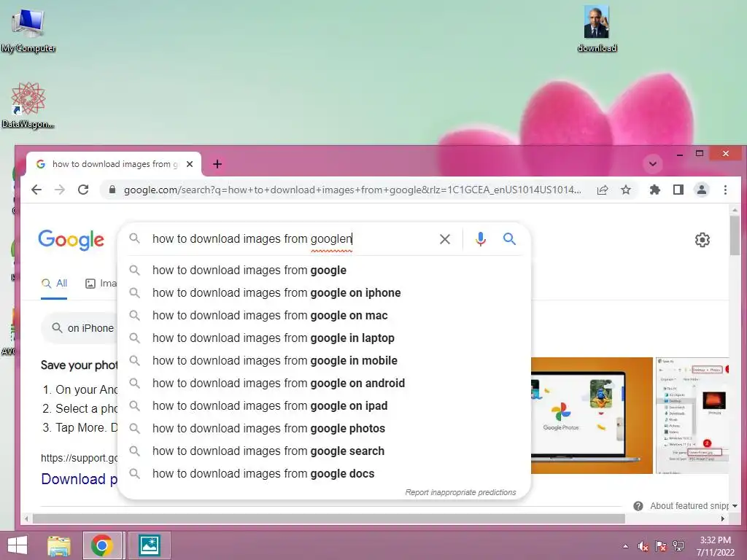Click Chrome icon in taskbar
The width and height of the screenshot is (747, 560).
[x=102, y=545]
